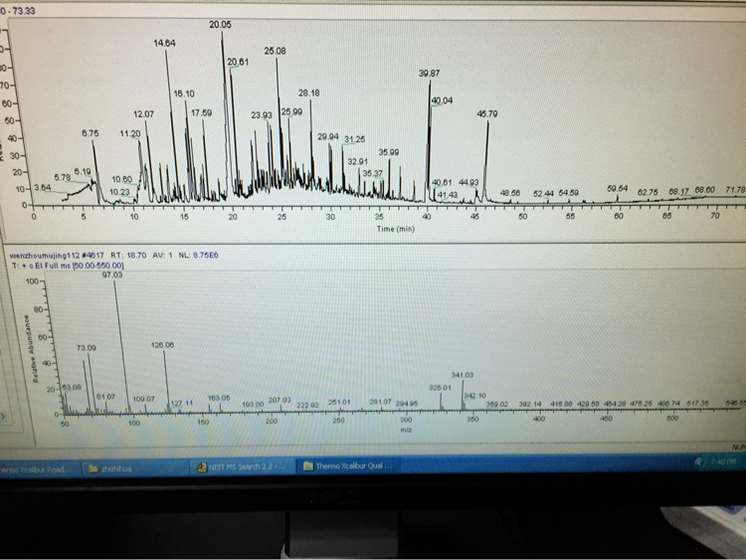This screenshot has width=746, height=560.
Task: Click the 11.20 peak label in chromatogram
Action: coord(130,133)
